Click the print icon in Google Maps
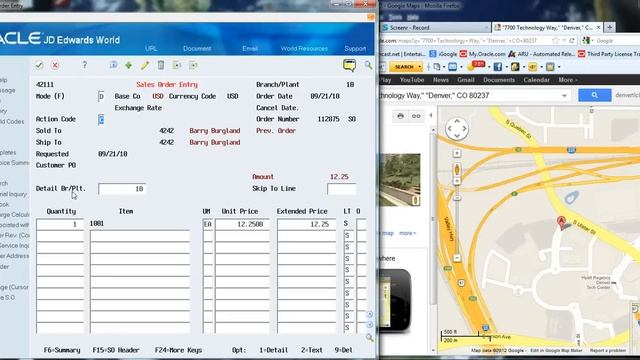The height and width of the screenshot is (360, 640). tap(400, 116)
